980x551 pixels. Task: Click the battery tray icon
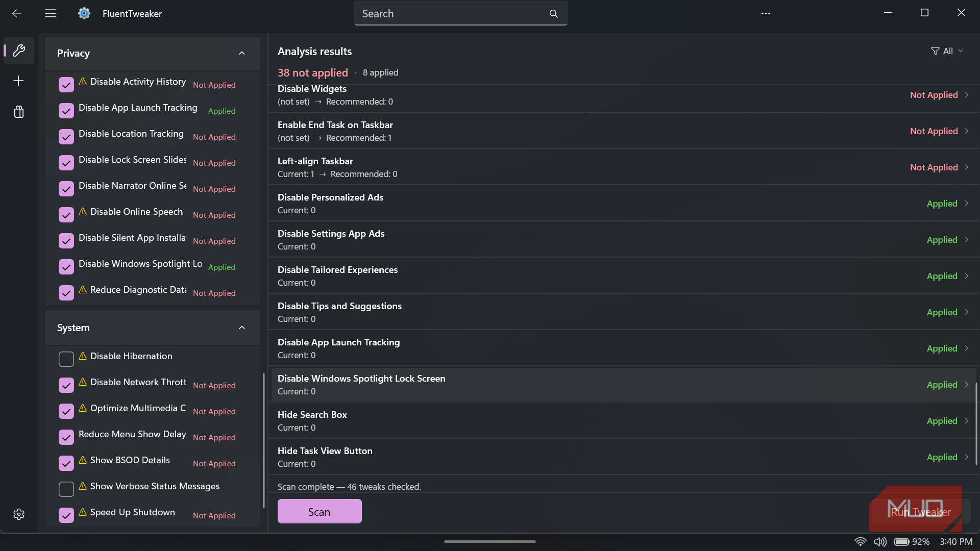902,542
